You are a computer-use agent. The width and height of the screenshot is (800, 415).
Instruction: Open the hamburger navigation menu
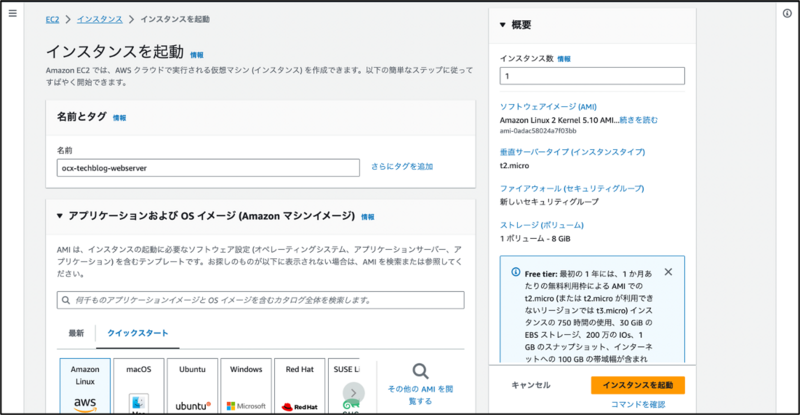pos(13,13)
